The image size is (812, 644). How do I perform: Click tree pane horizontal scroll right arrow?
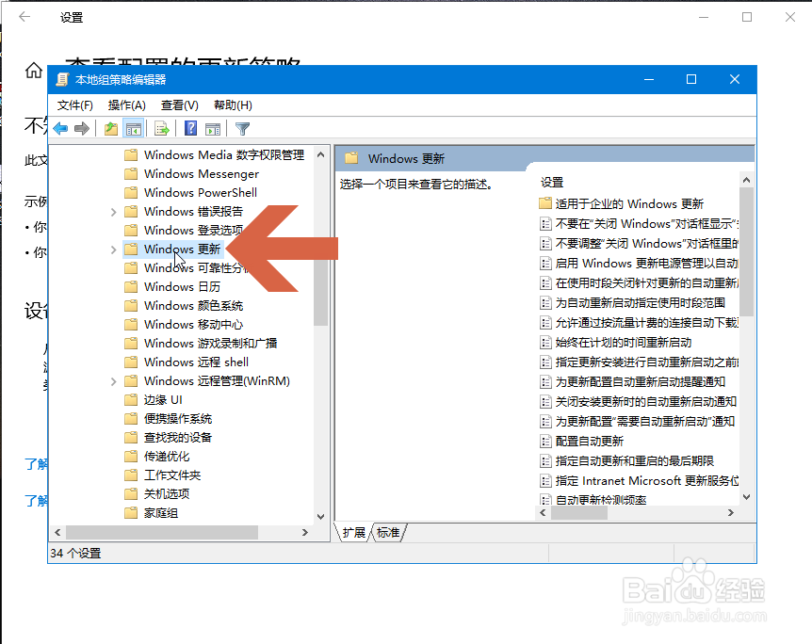click(x=305, y=532)
